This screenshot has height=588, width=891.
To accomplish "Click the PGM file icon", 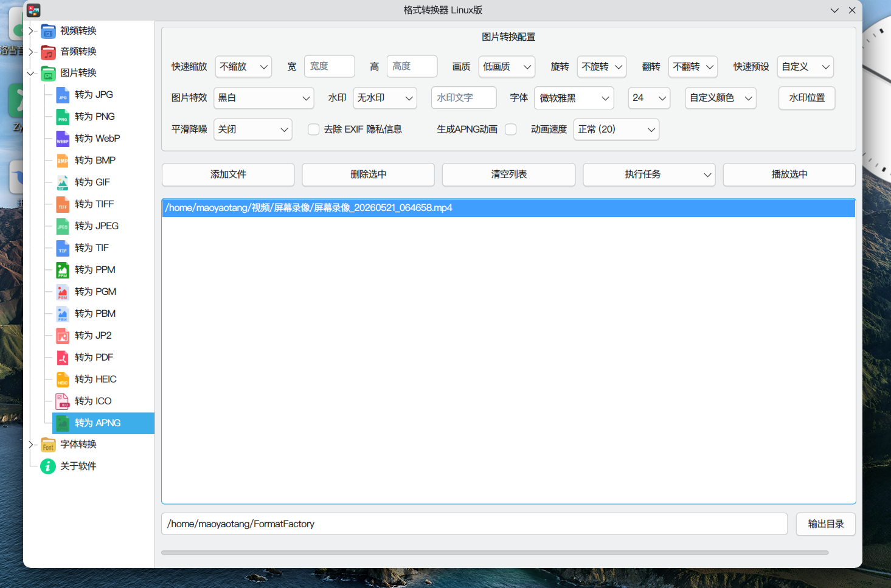I will pos(63,292).
